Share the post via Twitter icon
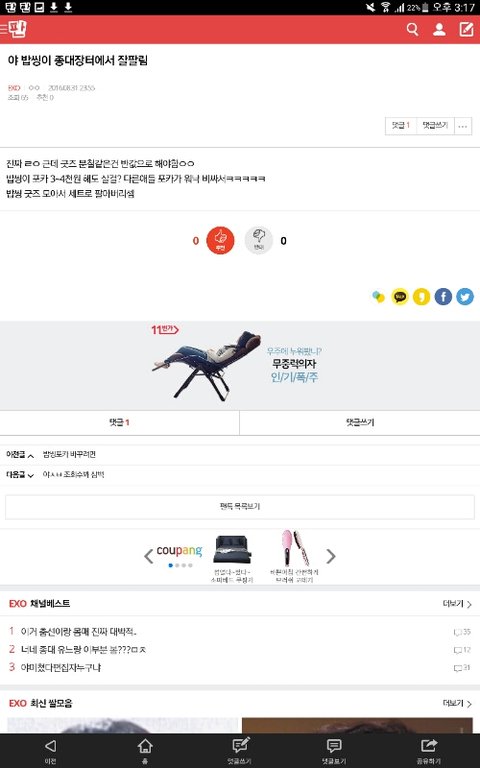Image resolution: width=480 pixels, height=768 pixels. point(465,296)
